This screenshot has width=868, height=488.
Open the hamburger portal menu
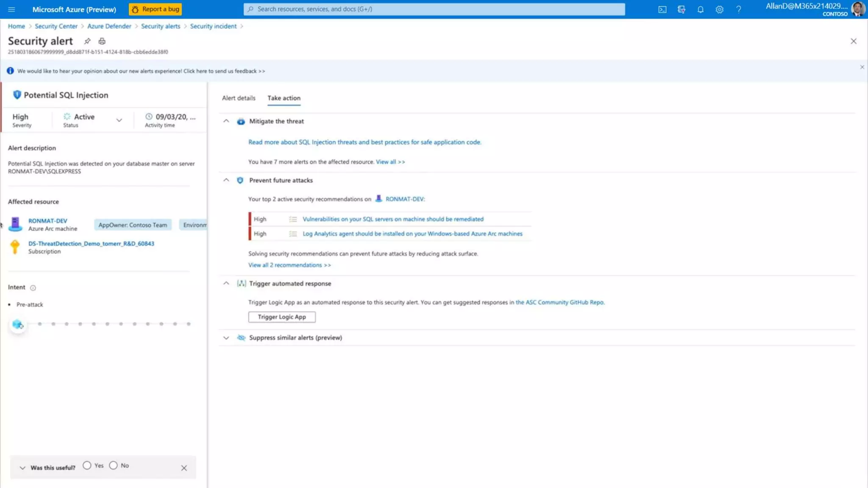(x=11, y=9)
